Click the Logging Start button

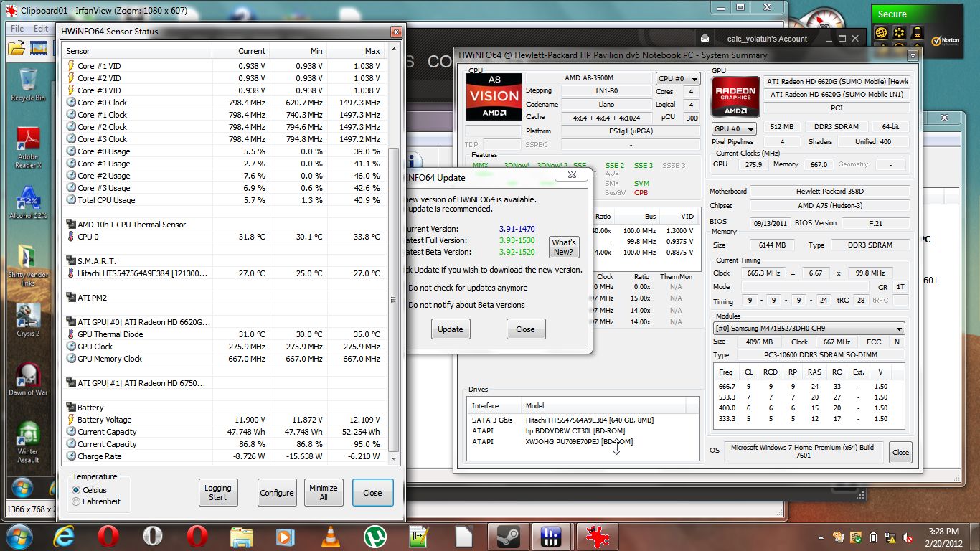(218, 493)
